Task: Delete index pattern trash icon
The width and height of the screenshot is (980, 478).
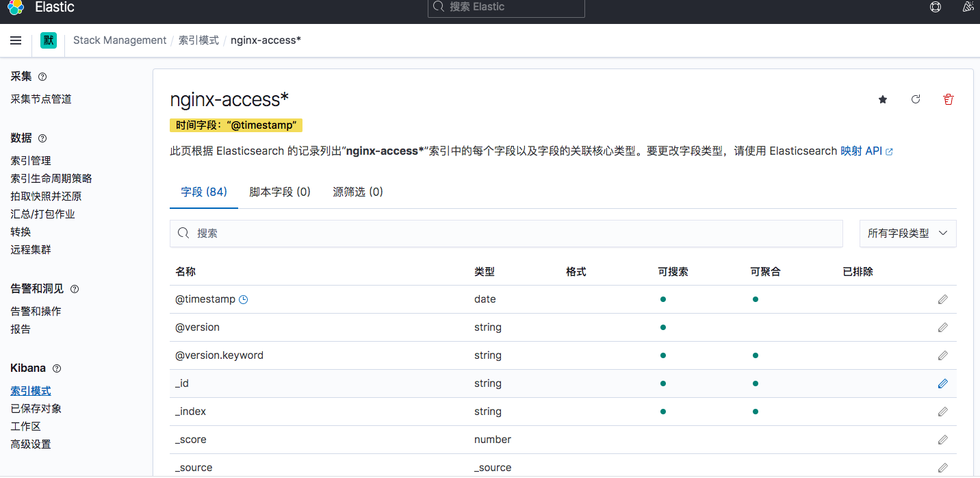Action: click(949, 99)
